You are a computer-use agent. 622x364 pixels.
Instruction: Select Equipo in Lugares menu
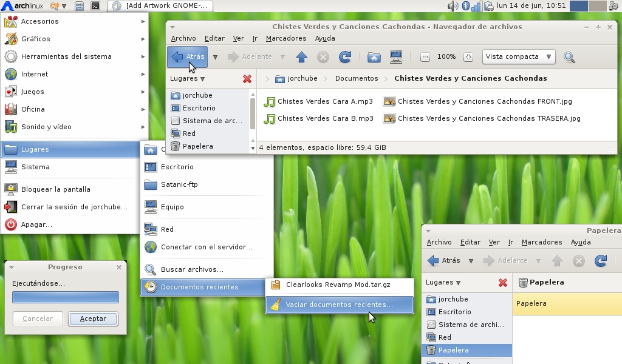click(207, 207)
